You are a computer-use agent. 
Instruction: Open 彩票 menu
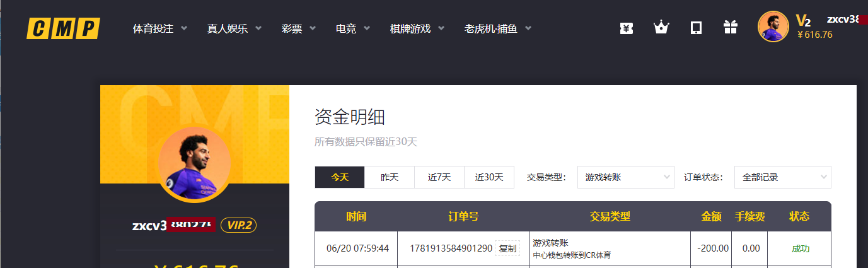292,28
